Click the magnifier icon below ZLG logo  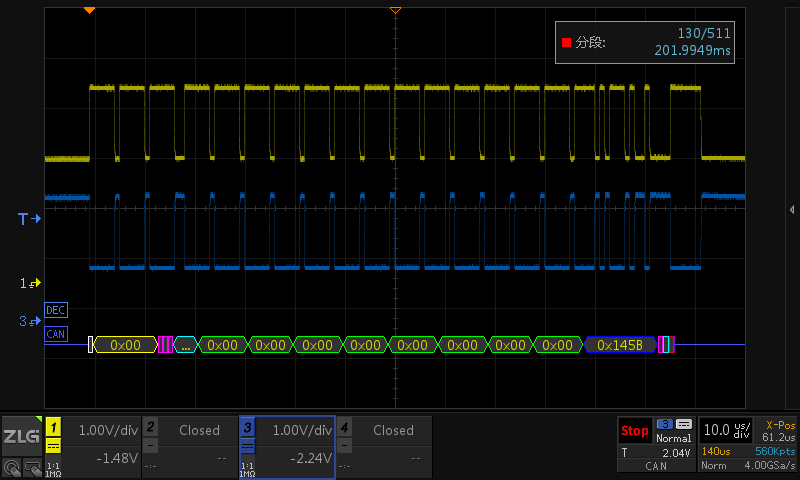[11, 466]
